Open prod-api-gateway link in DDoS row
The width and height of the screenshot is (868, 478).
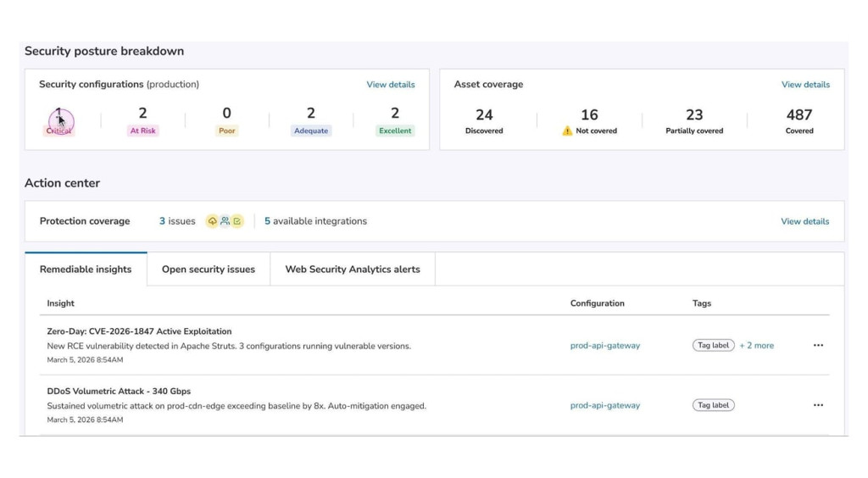(605, 405)
